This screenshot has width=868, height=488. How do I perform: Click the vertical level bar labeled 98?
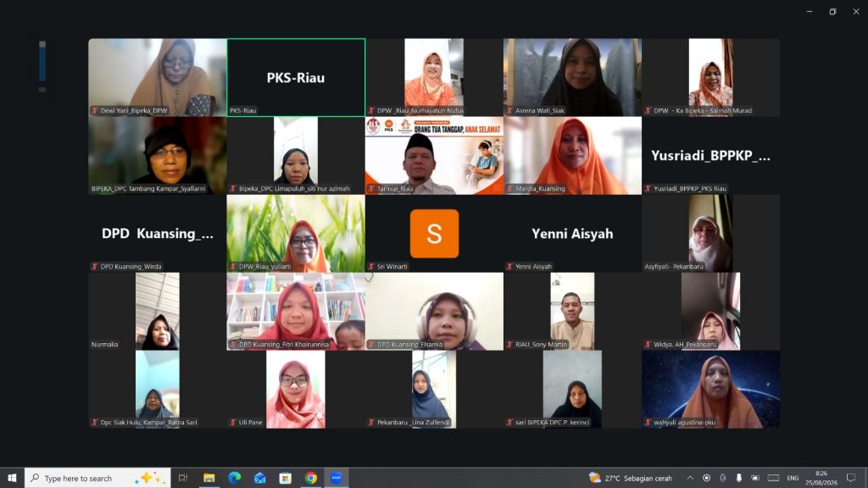[x=42, y=61]
